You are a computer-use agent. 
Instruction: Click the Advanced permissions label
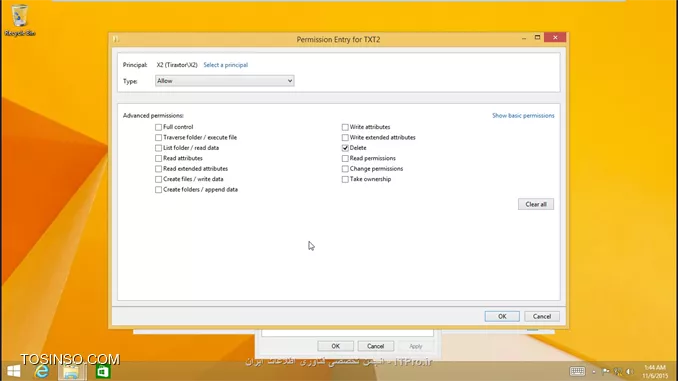153,115
